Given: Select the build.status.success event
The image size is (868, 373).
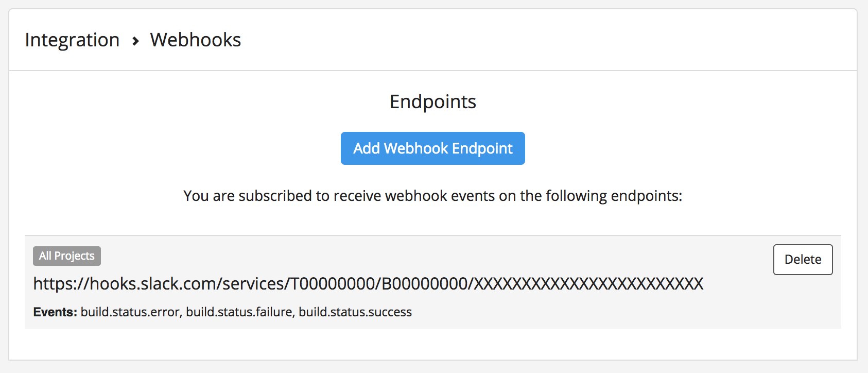Looking at the screenshot, I should pyautogui.click(x=355, y=312).
